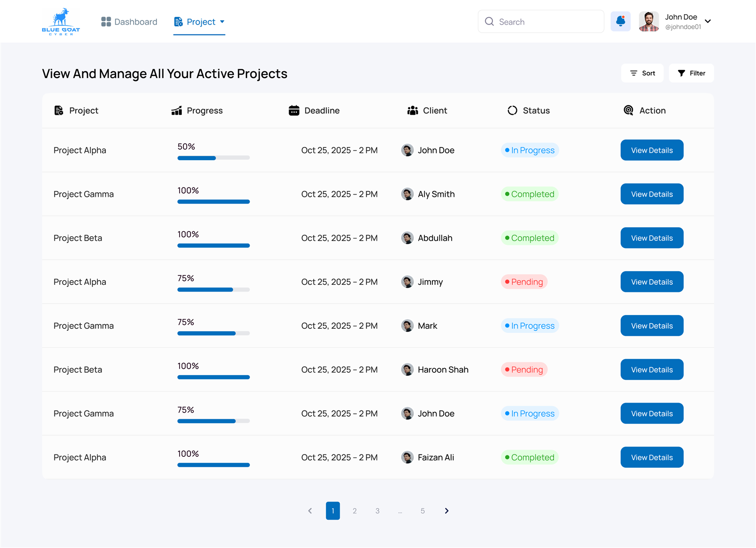The image size is (756, 548).
Task: Click the Status column circle icon
Action: pyautogui.click(x=512, y=111)
